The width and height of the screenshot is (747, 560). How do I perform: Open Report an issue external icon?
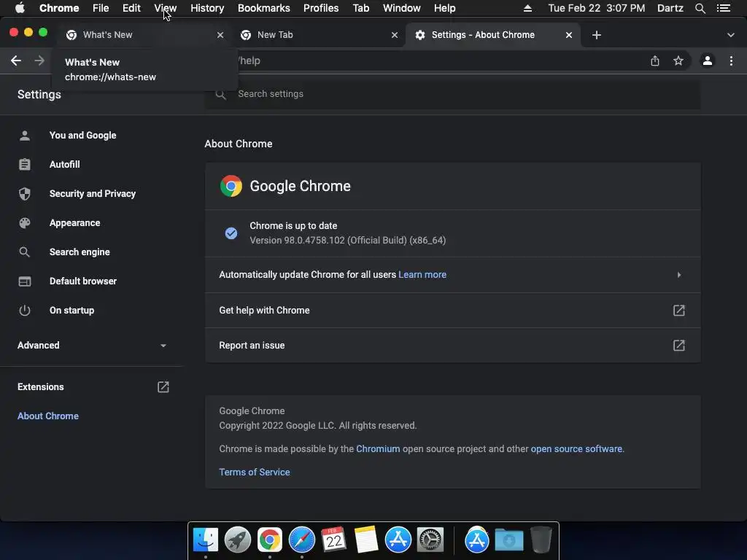[679, 345]
